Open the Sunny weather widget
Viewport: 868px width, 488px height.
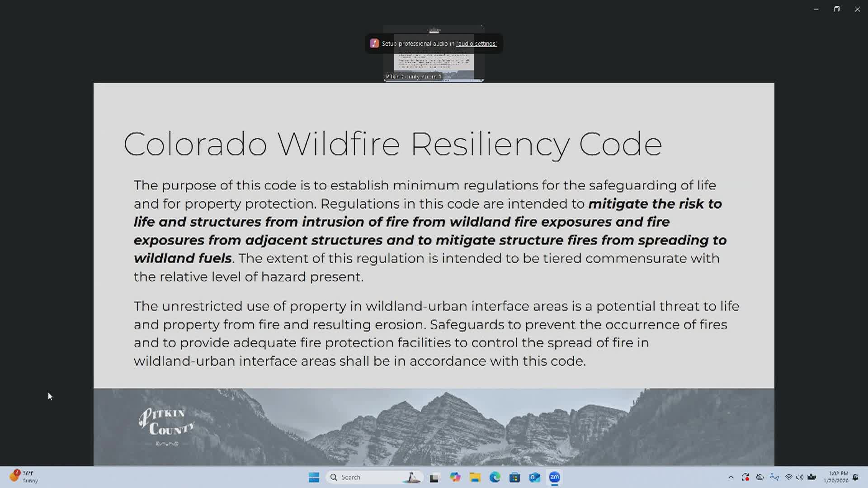(24, 477)
